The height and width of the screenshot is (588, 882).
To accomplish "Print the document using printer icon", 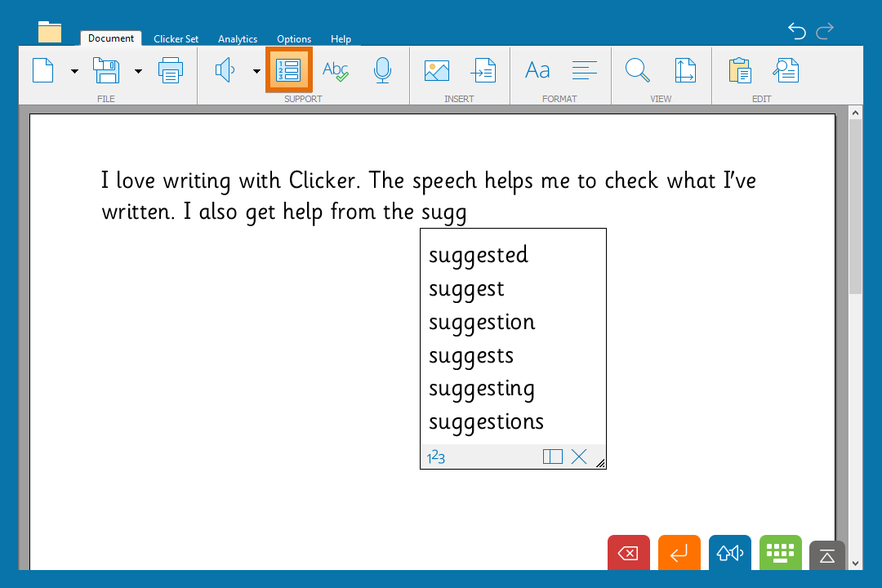I will point(171,70).
